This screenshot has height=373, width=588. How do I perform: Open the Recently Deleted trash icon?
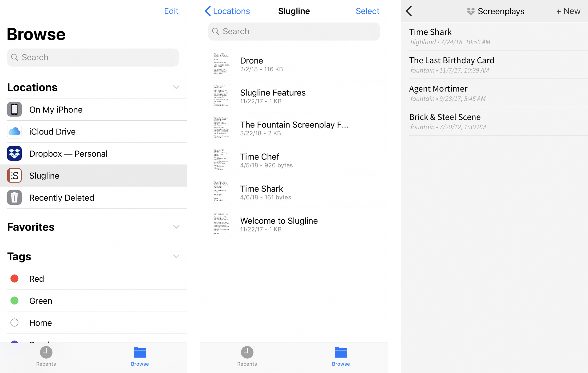[x=14, y=197]
